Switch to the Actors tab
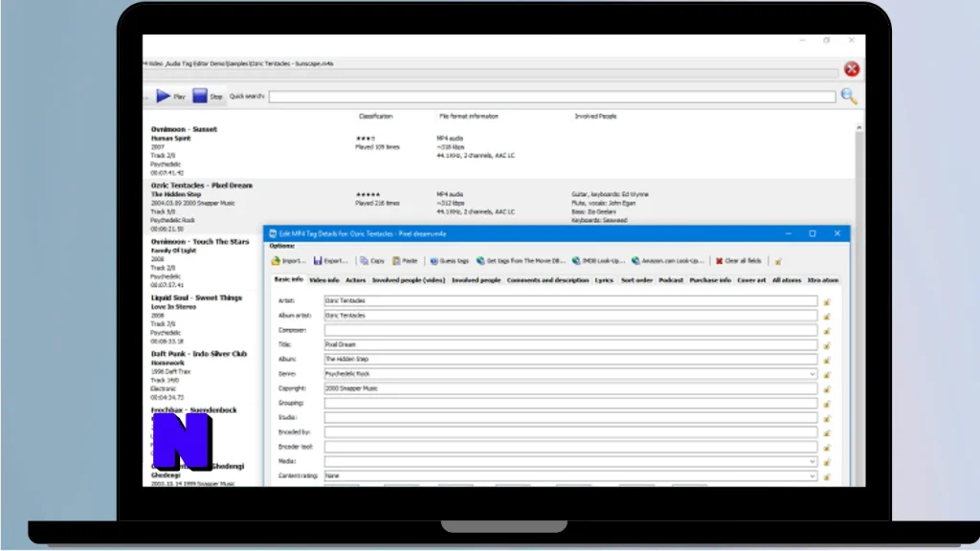The width and height of the screenshot is (980, 551). click(x=355, y=280)
